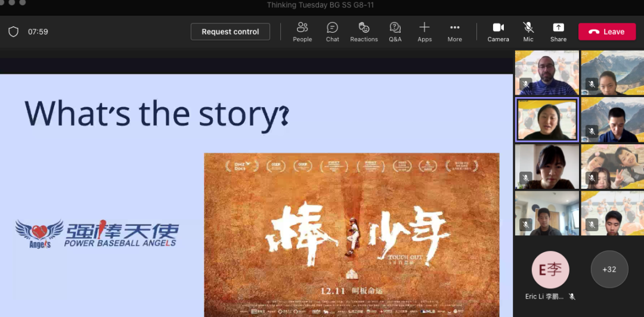The width and height of the screenshot is (644, 317).
Task: Open the Reactions menu
Action: coord(364,32)
